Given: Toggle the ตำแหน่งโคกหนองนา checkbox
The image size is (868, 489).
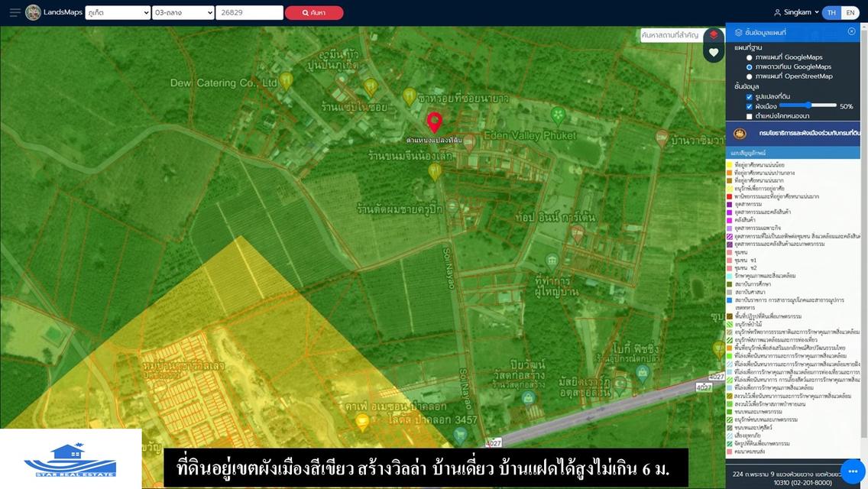Looking at the screenshot, I should click(749, 116).
